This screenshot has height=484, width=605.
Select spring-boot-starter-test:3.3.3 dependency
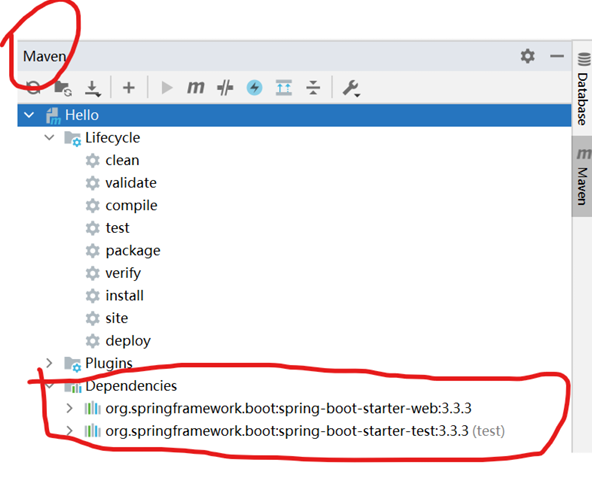[x=305, y=431]
